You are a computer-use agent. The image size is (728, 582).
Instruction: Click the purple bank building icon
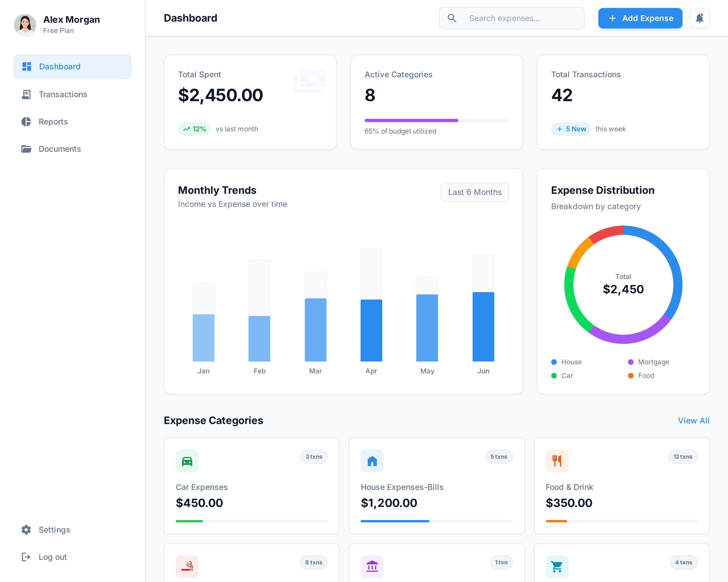pos(372,566)
